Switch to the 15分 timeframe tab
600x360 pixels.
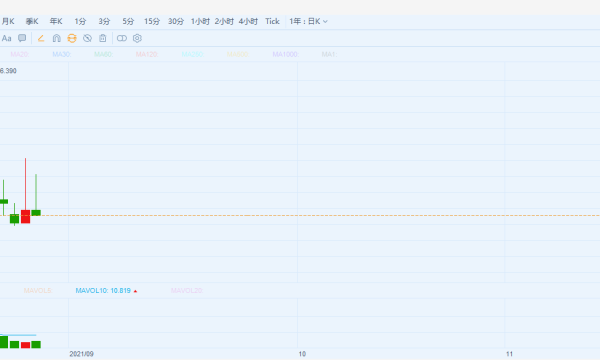152,21
